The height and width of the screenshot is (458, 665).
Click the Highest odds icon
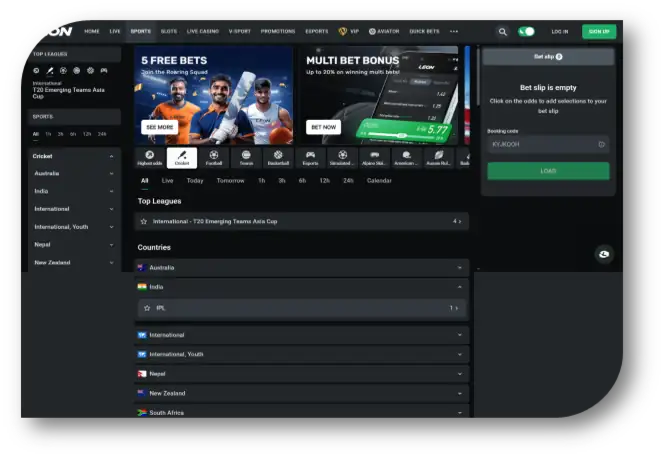150,158
